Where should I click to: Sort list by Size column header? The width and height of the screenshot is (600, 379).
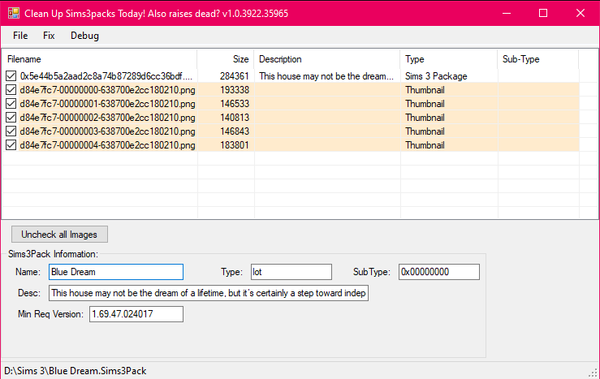point(225,59)
